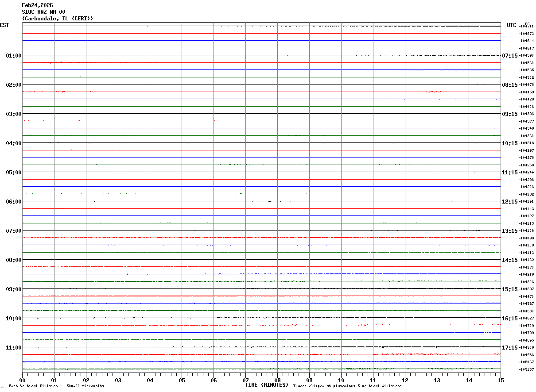Viewport: 536px width, 392px height.
Task: Click the DC offset value -104986
Action: (526, 355)
